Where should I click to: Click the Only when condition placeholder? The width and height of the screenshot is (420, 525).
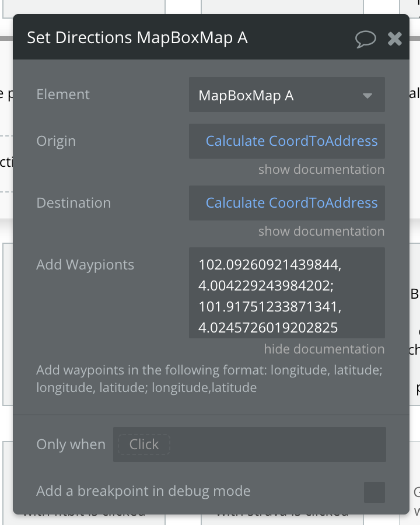coord(144,444)
